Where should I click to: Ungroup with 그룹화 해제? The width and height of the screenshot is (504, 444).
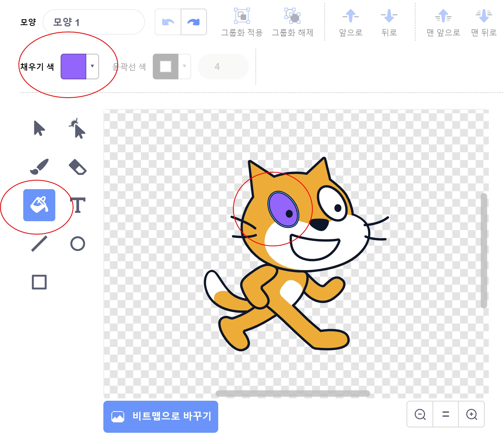(x=292, y=22)
